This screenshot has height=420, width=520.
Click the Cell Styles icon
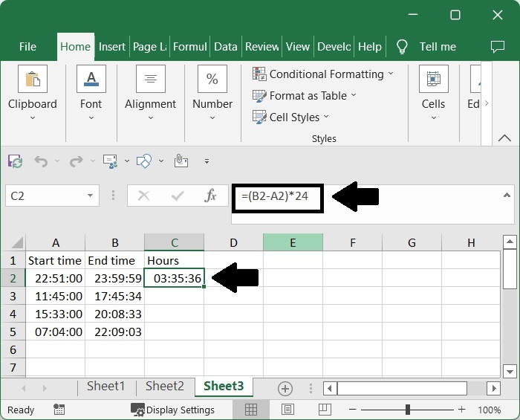coord(259,117)
